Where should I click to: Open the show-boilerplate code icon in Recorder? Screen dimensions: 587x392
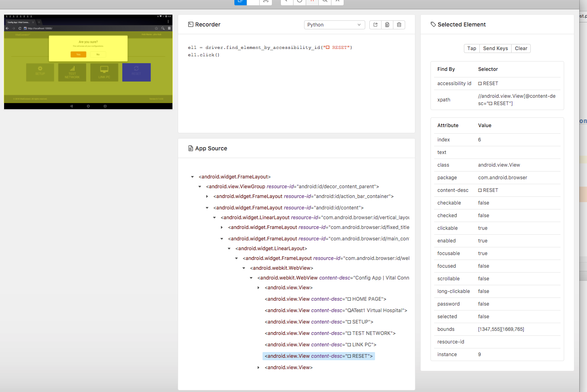click(375, 24)
